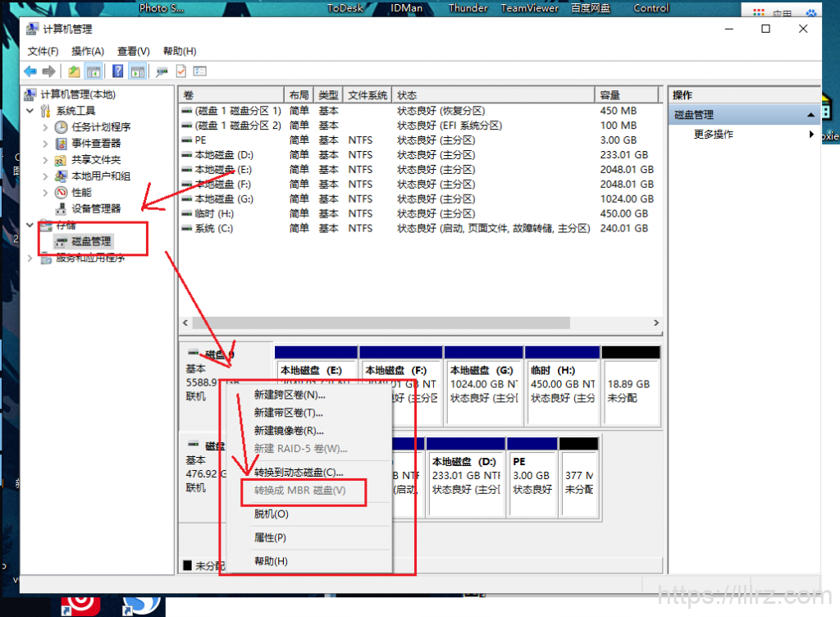840x617 pixels.
Task: Click the Event Viewer icon in tree
Action: pyautogui.click(x=61, y=144)
